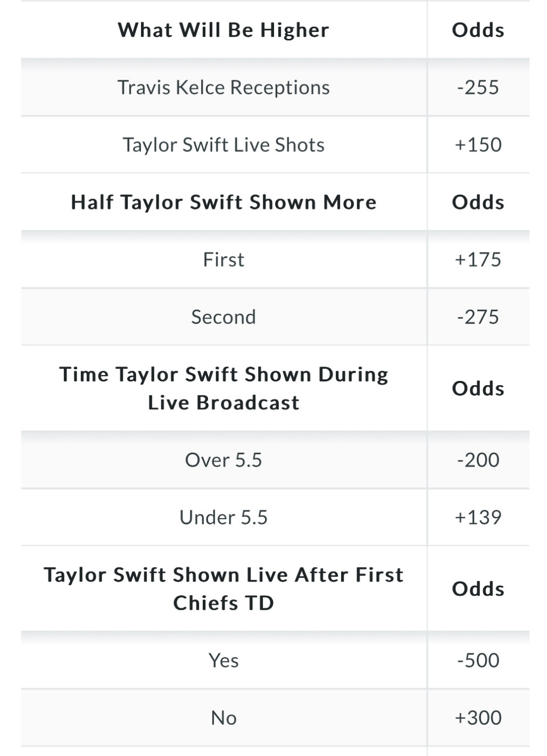Click the -200 odds value
Image resolution: width=547 pixels, height=756 pixels.
click(x=478, y=460)
